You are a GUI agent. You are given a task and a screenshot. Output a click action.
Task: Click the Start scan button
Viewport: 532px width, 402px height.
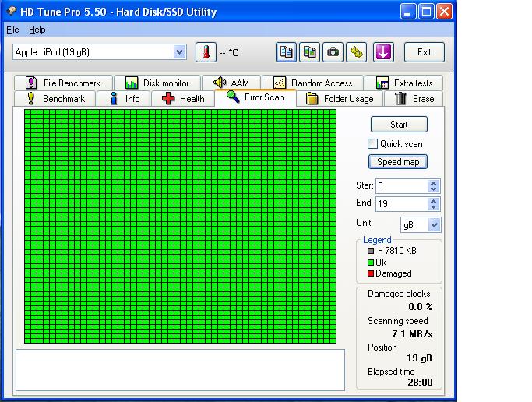pyautogui.click(x=399, y=124)
